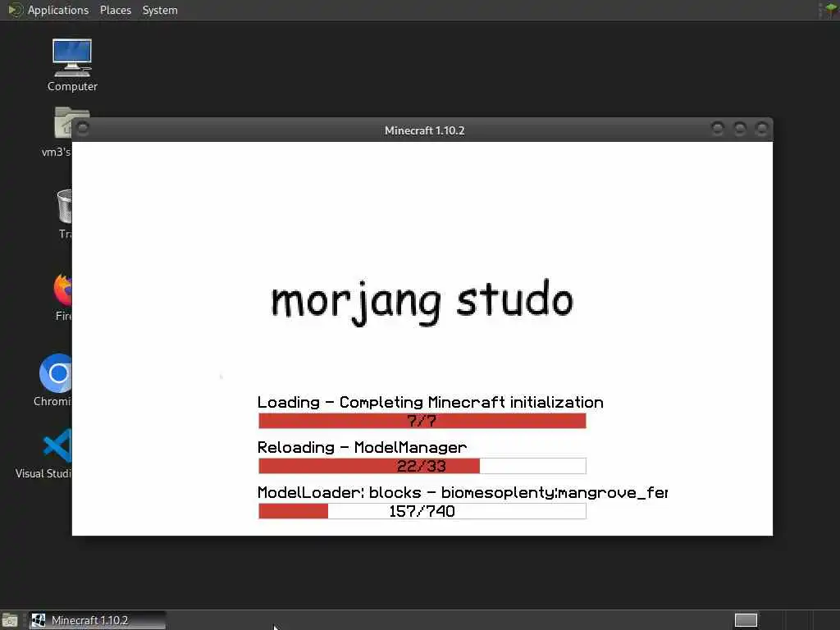Minimize the Minecraft 1.10.2 window
The image size is (840, 630).
click(717, 129)
